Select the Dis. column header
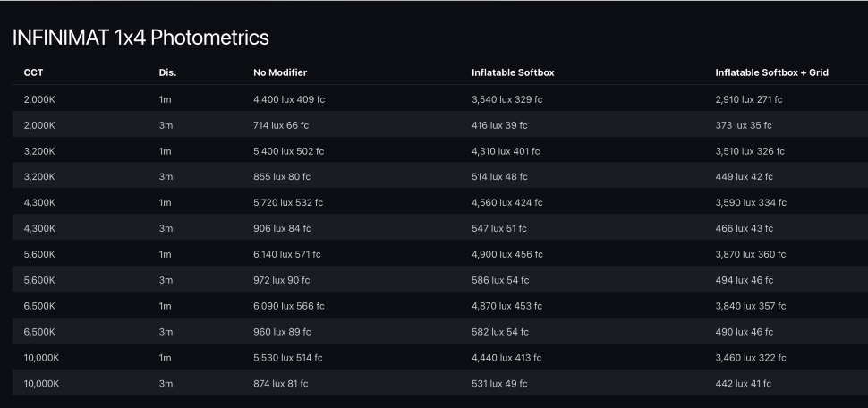This screenshot has width=868, height=408. coord(167,72)
